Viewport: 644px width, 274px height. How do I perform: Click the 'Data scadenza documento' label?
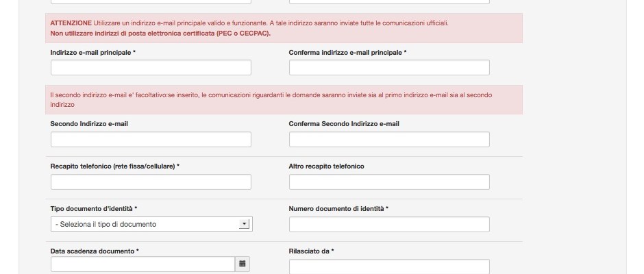point(95,251)
